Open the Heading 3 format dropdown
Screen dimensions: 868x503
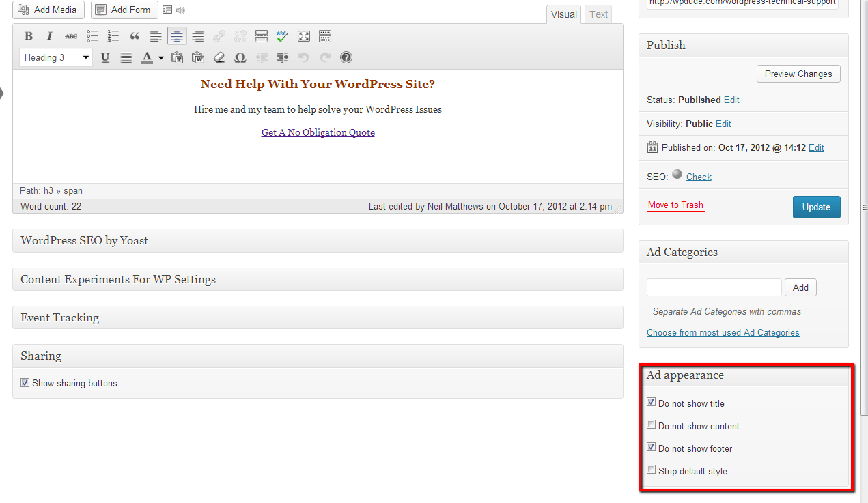point(56,58)
